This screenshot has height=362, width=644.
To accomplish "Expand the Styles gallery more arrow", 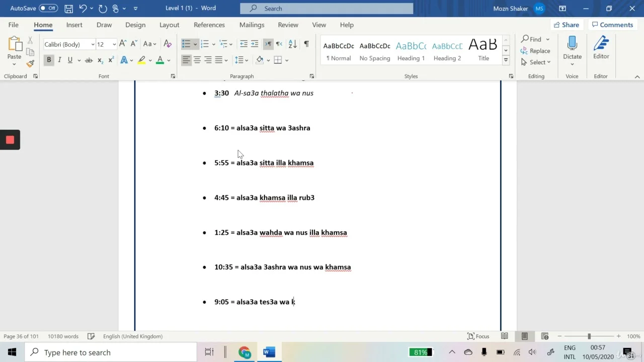I will pos(506,60).
